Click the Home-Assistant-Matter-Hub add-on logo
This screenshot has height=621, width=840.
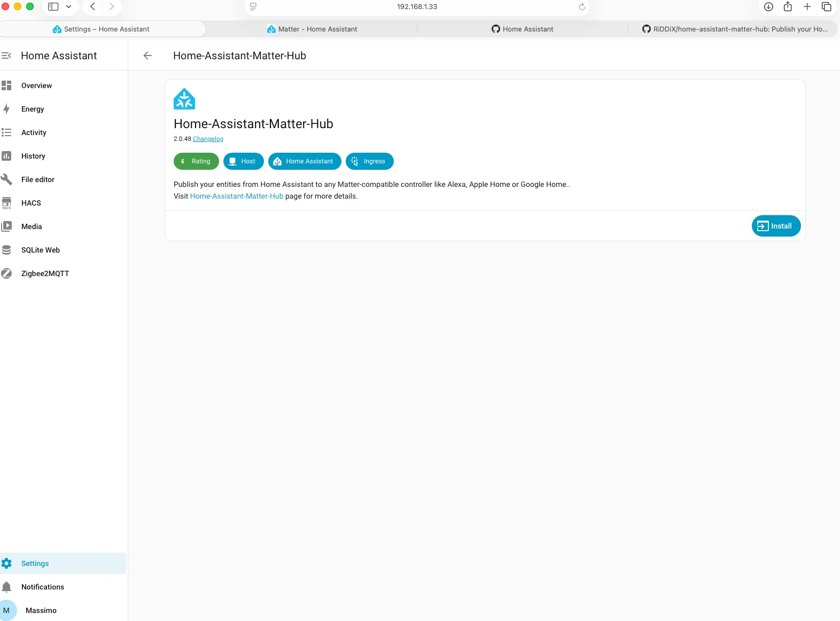coord(184,99)
